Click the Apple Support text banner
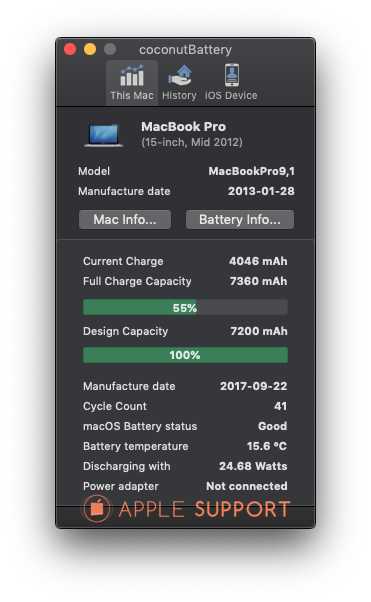This screenshot has width=371, height=602. click(x=204, y=509)
